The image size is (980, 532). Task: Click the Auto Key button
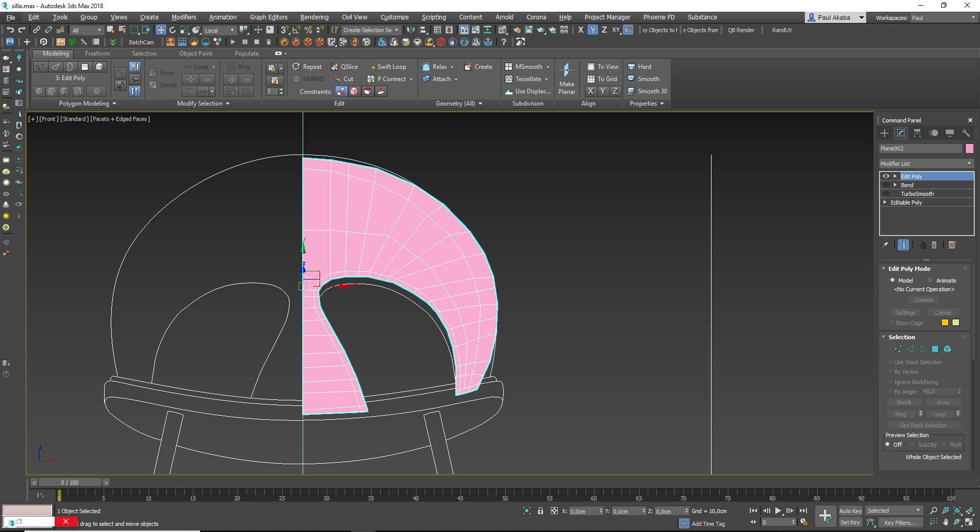tap(850, 511)
